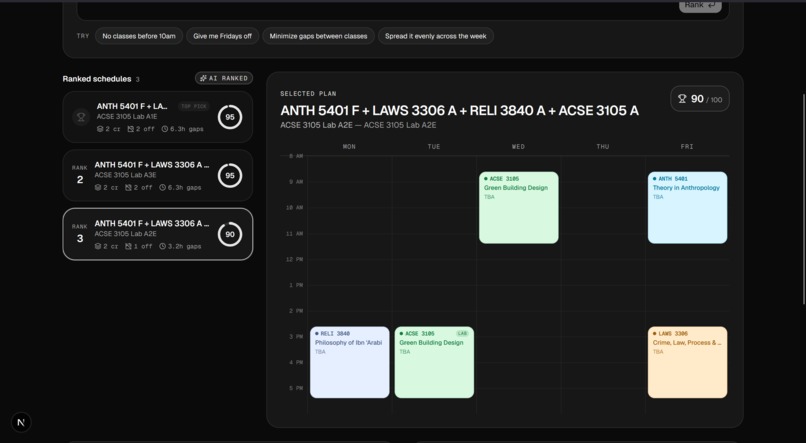
Task: Click clock gaps icon on top pick card
Action: pos(164,129)
